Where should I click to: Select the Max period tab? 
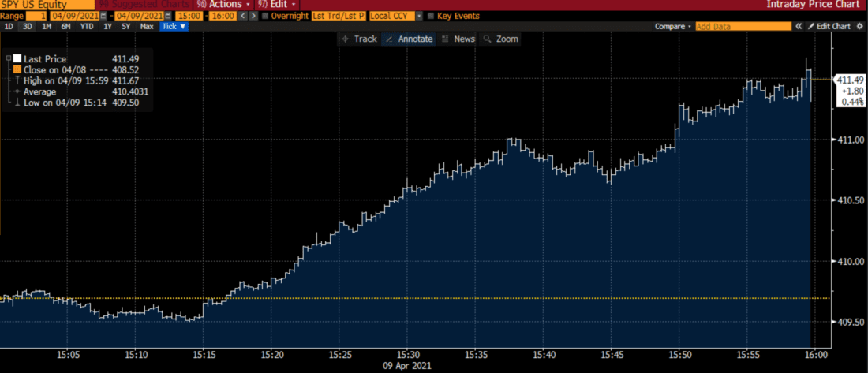click(x=147, y=26)
